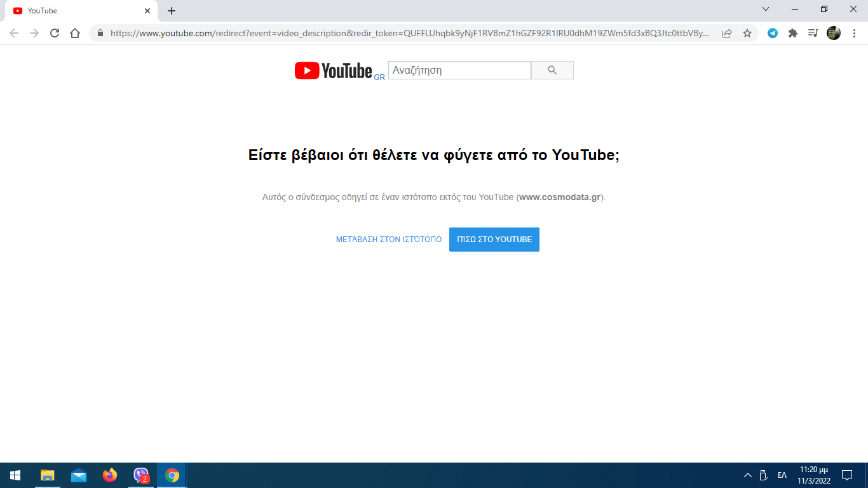
Task: Open the taskbar clock and date
Action: (x=814, y=475)
